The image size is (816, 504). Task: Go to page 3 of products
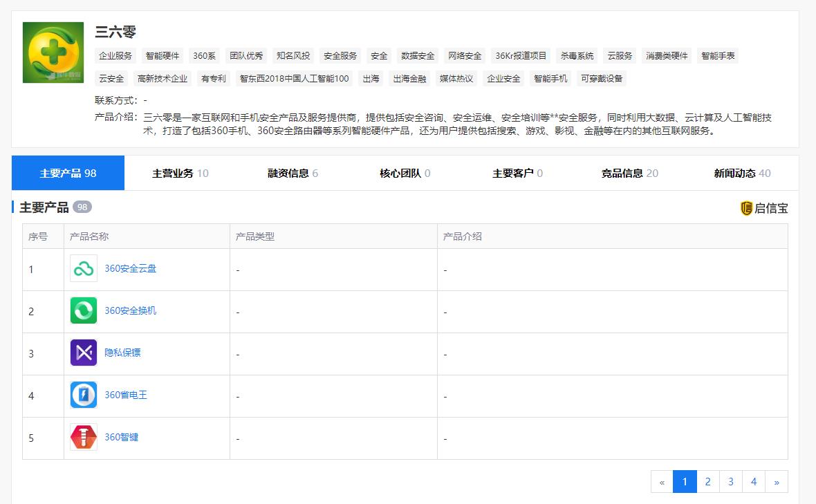[730, 481]
